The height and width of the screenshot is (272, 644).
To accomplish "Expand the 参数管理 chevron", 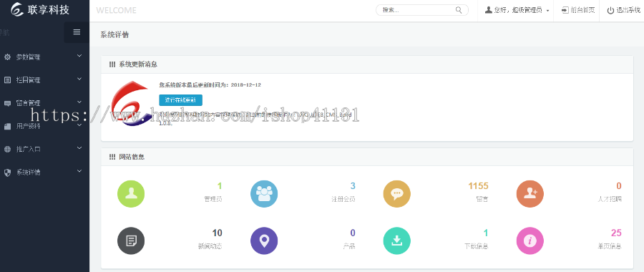I will tap(79, 55).
